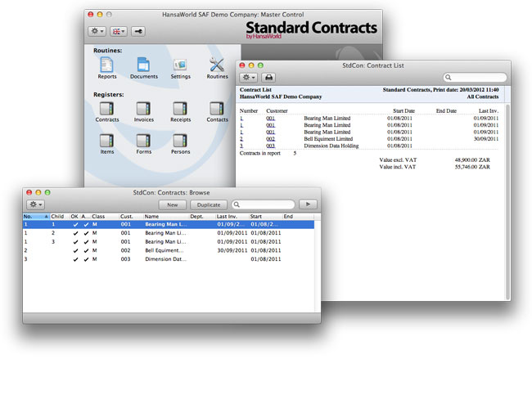532x413 pixels.
Task: Click the key icon button in Master Control
Action: pos(138,31)
